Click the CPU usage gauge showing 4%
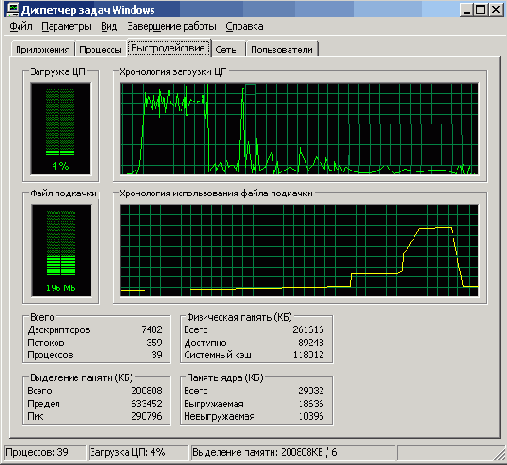 tap(60, 129)
